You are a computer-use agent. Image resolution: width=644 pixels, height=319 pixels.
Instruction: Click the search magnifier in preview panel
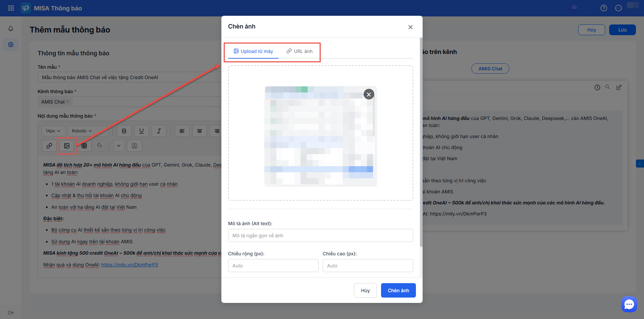coord(607,87)
